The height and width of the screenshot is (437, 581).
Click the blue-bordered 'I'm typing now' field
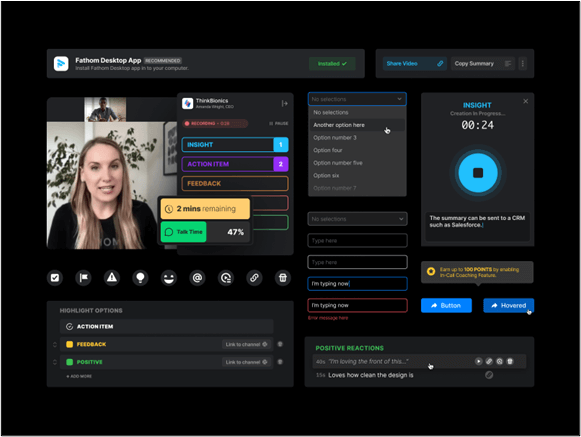point(357,284)
